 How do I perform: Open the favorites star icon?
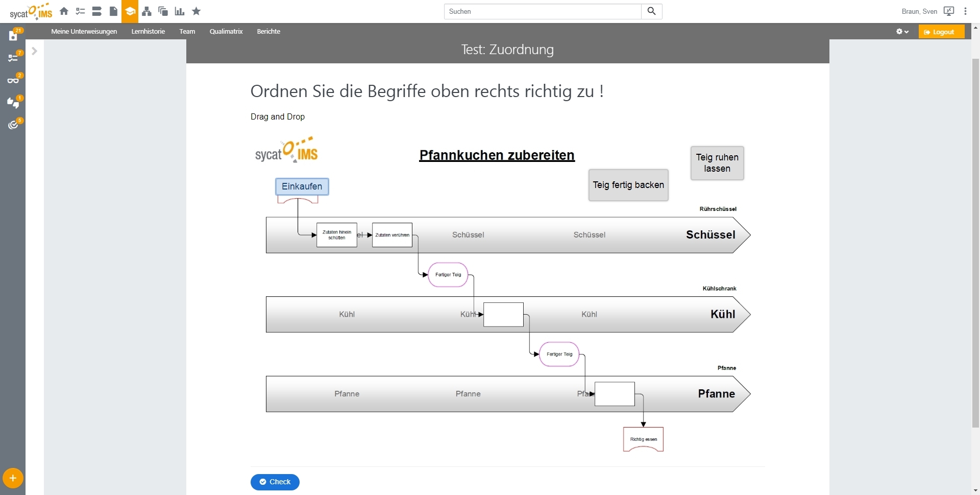(197, 11)
